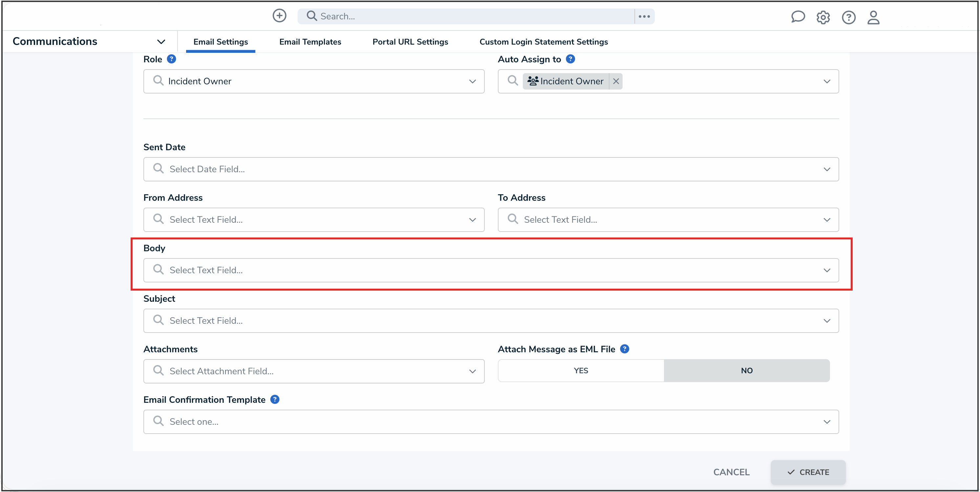
Task: Expand the Communications section dropdown
Action: click(161, 41)
